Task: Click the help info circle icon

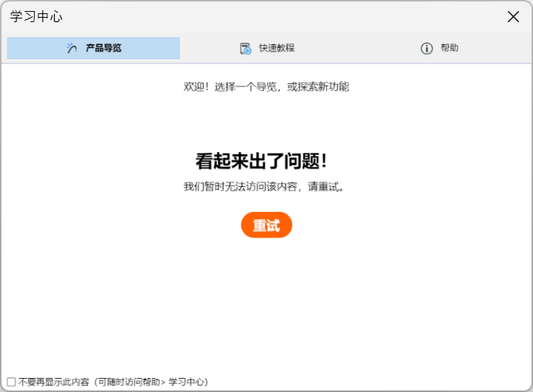Action: click(x=427, y=49)
